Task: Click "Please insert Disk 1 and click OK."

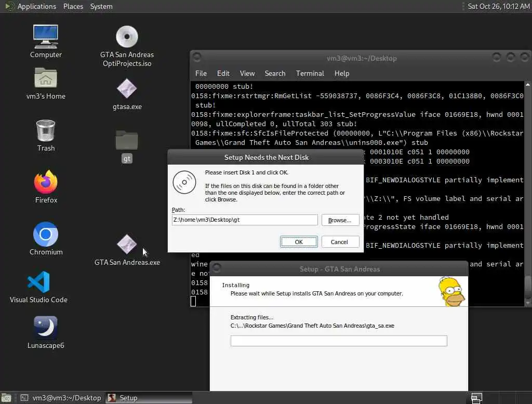Action: tap(247, 172)
